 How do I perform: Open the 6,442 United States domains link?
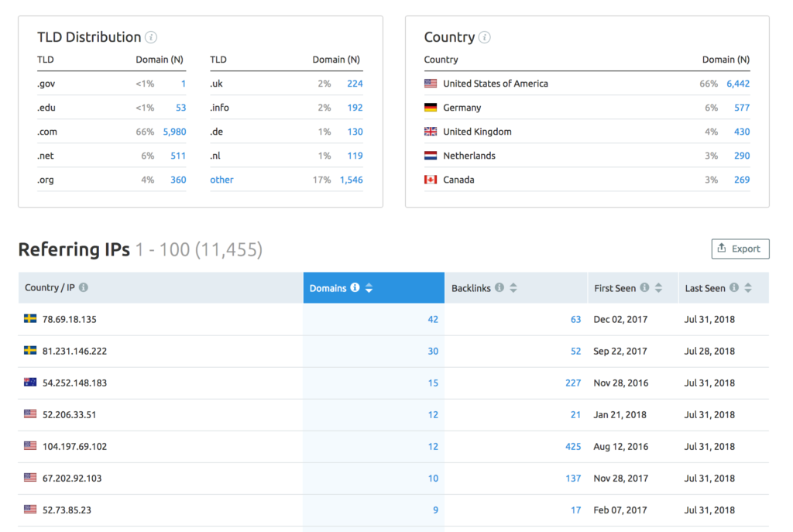click(x=738, y=84)
